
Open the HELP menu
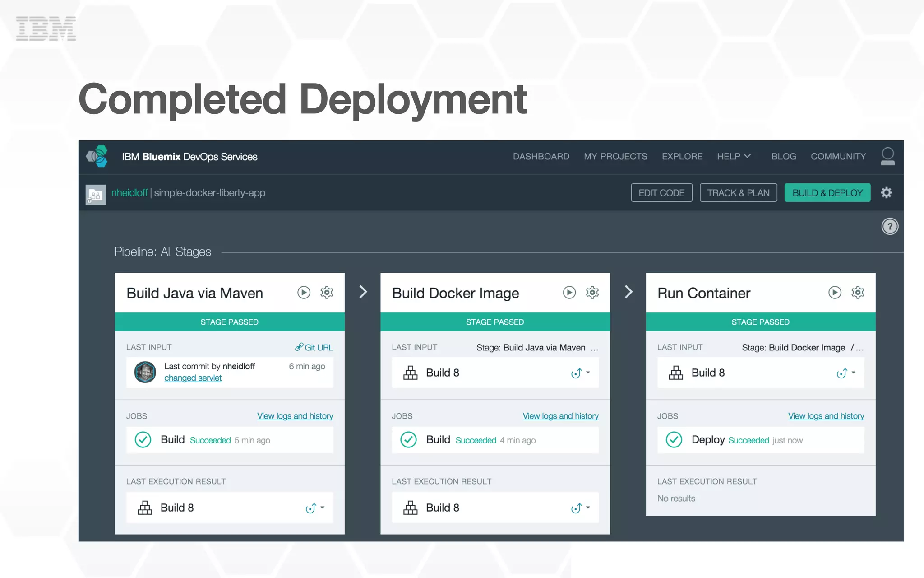(x=734, y=156)
